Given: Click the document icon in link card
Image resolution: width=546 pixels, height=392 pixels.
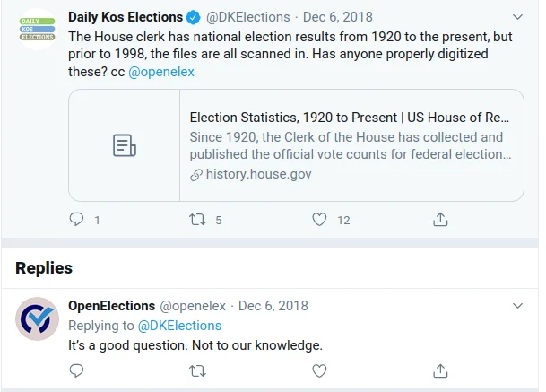Looking at the screenshot, I should [x=124, y=145].
